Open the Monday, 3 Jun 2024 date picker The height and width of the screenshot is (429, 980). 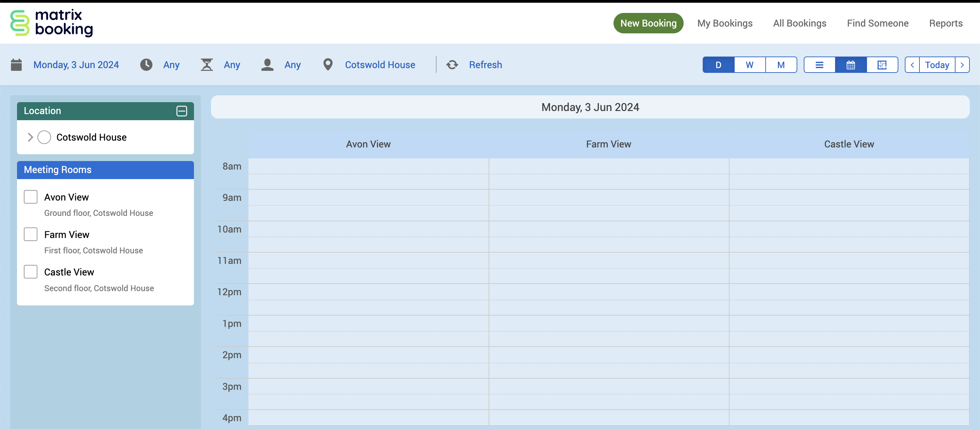point(76,65)
